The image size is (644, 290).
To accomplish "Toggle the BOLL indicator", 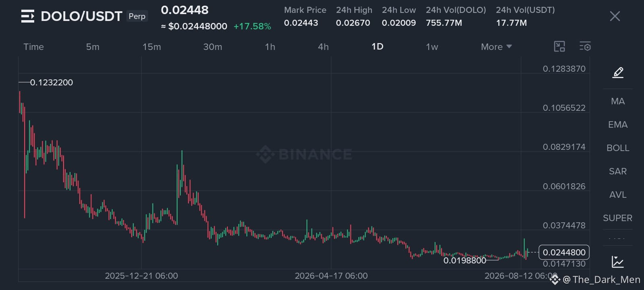I will 618,148.
